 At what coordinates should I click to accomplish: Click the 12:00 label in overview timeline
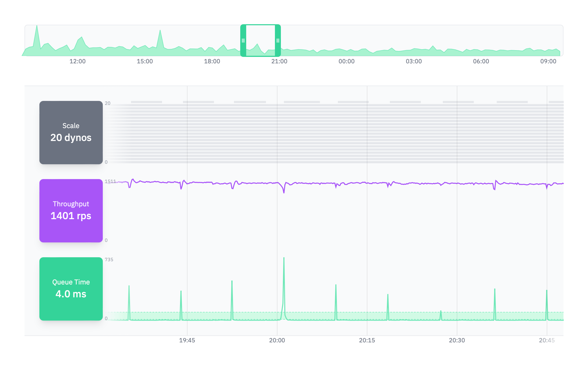(77, 61)
